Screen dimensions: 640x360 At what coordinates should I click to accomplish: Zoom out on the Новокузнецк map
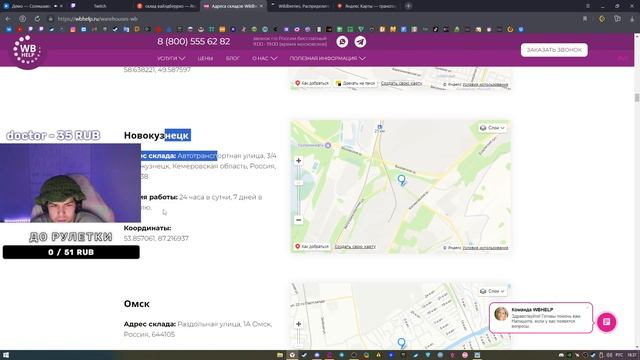(298, 220)
